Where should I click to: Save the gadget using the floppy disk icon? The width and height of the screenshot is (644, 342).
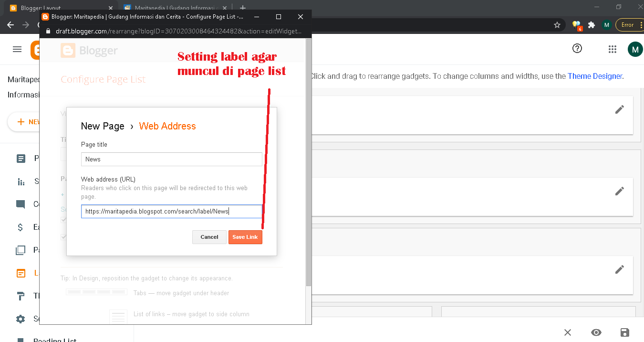(625, 332)
